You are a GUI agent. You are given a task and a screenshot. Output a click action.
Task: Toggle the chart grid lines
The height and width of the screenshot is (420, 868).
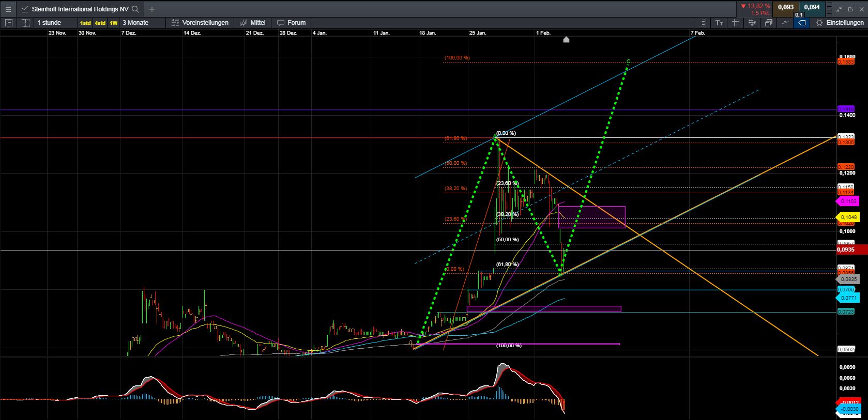click(x=736, y=23)
